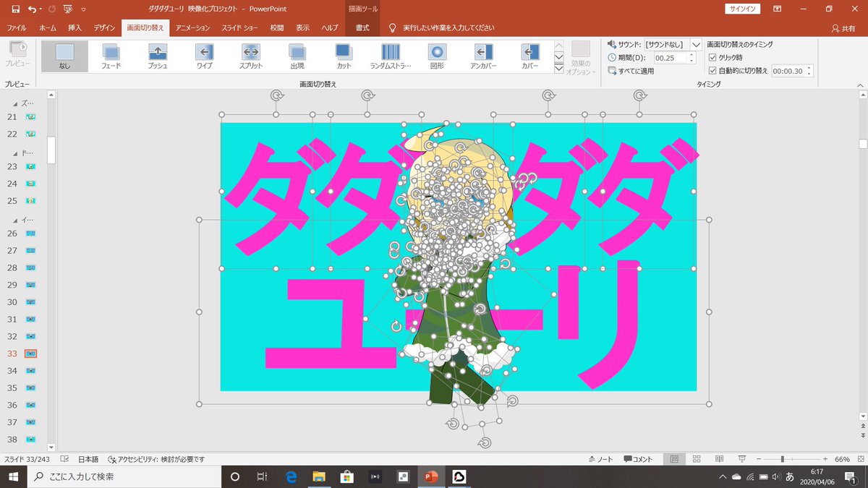
Task: Switch to reading view
Action: pos(719,459)
